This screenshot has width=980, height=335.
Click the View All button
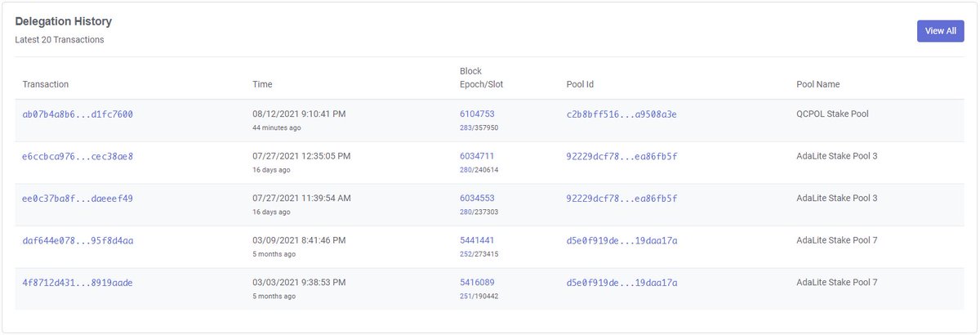coord(940,31)
